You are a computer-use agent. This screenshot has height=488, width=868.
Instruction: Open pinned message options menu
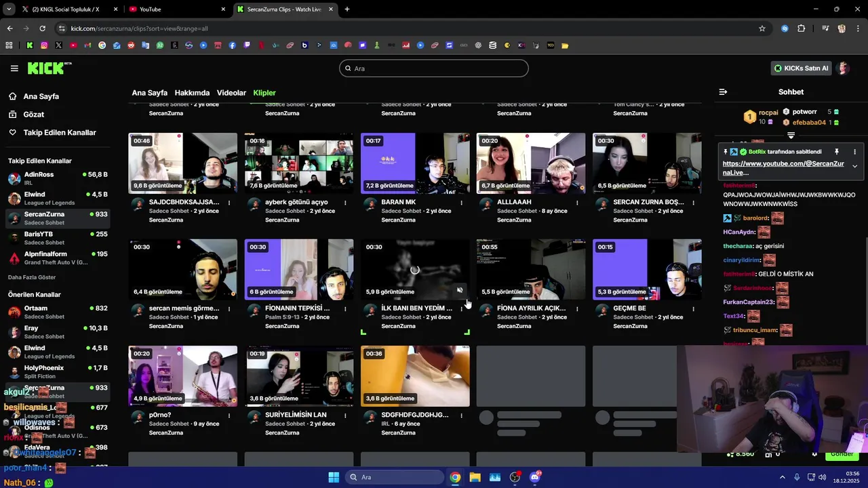coord(854,152)
